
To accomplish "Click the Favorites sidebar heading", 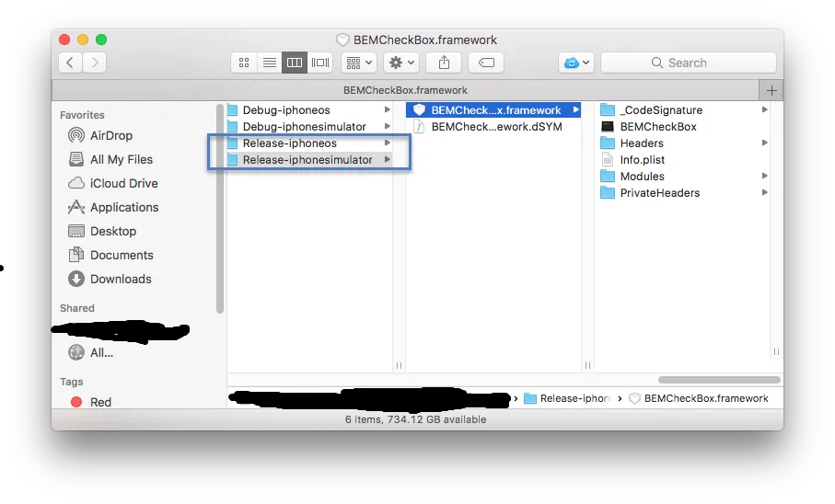I will pyautogui.click(x=82, y=115).
